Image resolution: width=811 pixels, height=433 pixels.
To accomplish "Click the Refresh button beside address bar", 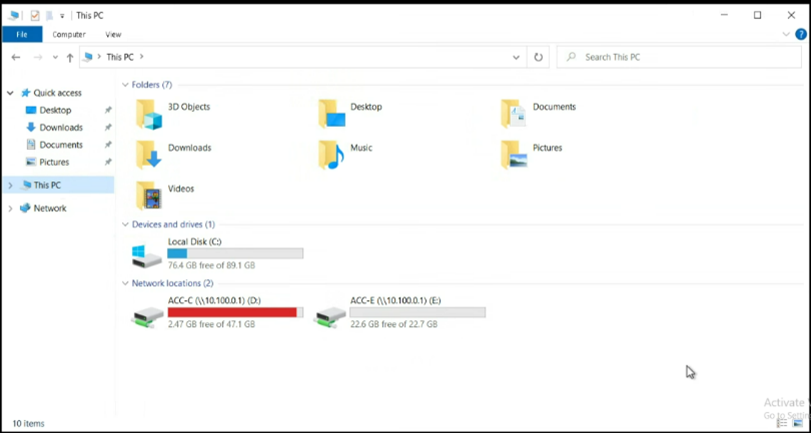I will tap(539, 58).
